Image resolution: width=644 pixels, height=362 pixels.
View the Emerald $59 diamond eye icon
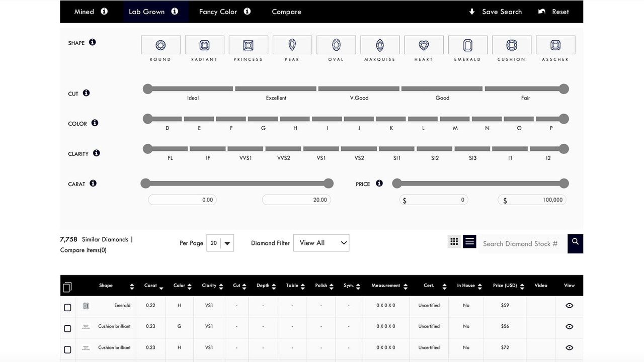(x=569, y=305)
